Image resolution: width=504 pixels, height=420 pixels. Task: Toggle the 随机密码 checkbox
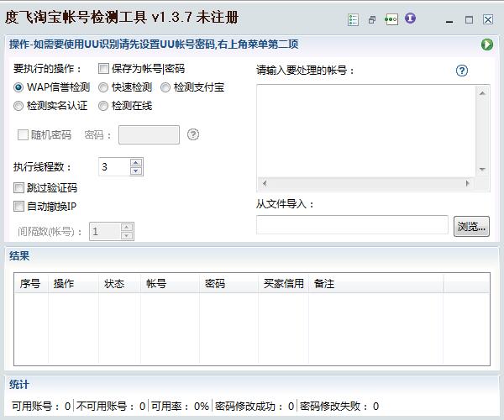click(23, 134)
